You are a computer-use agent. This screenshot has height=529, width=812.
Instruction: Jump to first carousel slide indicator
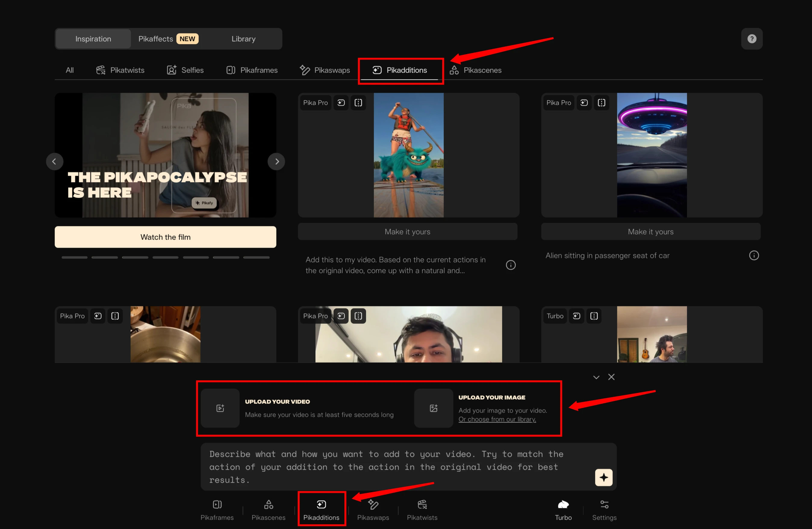pos(74,258)
